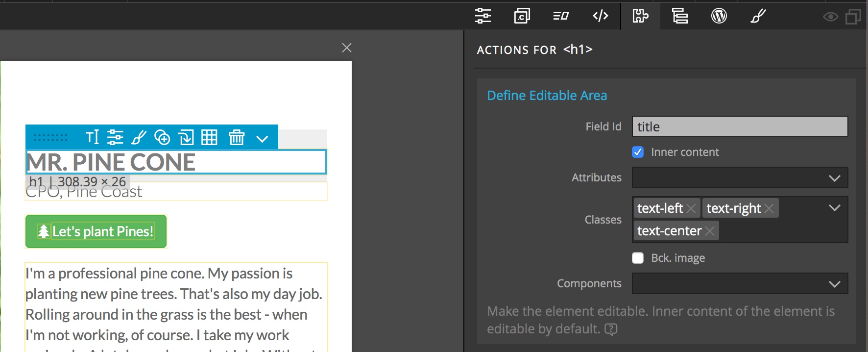The image size is (868, 352).
Task: Click the tree icon in green button
Action: (x=44, y=231)
